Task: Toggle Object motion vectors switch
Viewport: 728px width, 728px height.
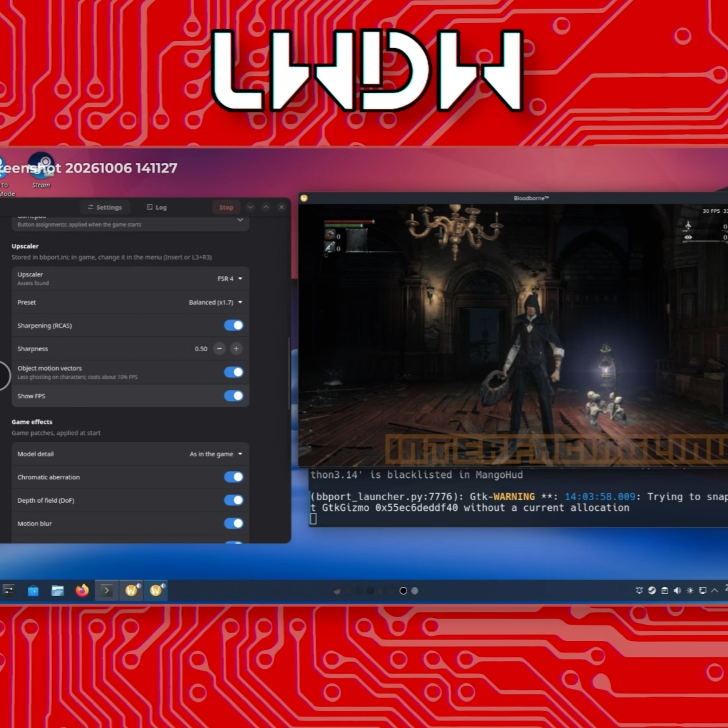Action: 234,372
